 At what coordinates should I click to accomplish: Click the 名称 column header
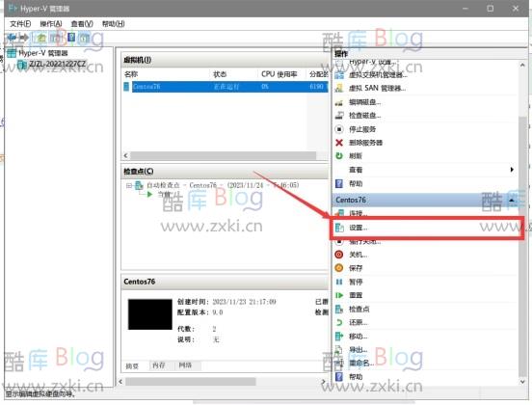coord(131,74)
